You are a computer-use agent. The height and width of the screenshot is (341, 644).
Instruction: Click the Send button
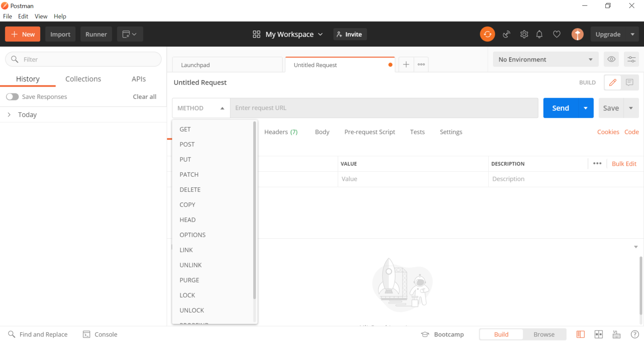pyautogui.click(x=560, y=108)
